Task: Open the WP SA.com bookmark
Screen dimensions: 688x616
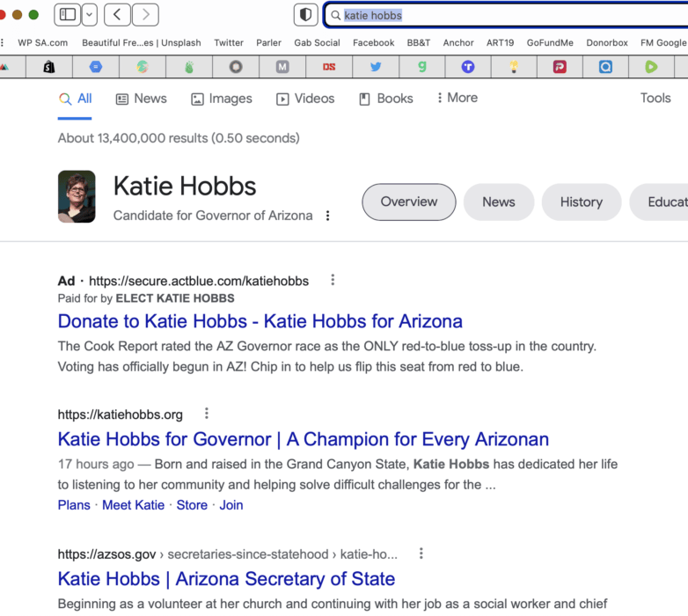Action: pyautogui.click(x=43, y=42)
